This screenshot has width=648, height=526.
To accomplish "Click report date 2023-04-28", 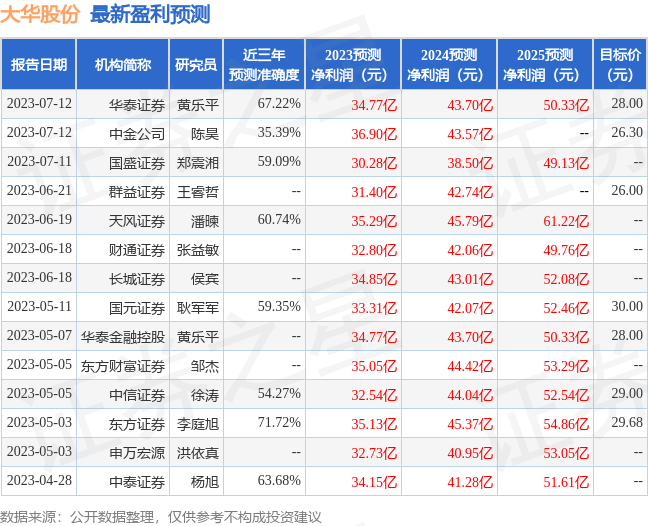I will 39,480.
